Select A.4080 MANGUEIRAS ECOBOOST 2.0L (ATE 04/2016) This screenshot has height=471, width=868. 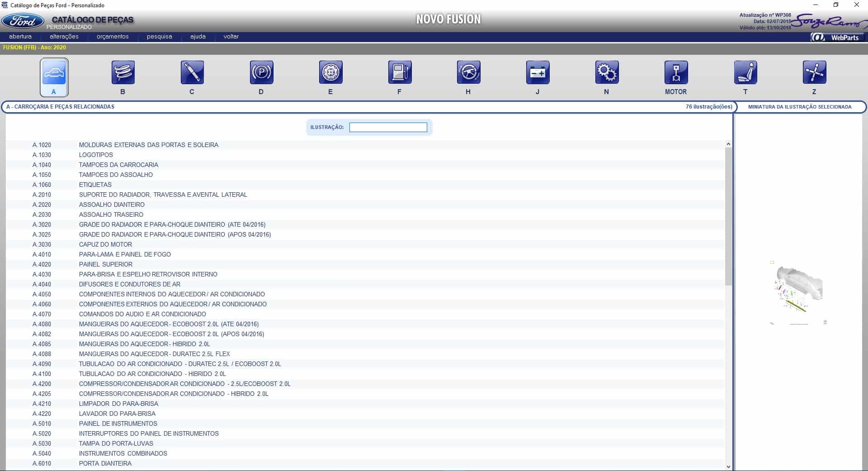point(365,324)
